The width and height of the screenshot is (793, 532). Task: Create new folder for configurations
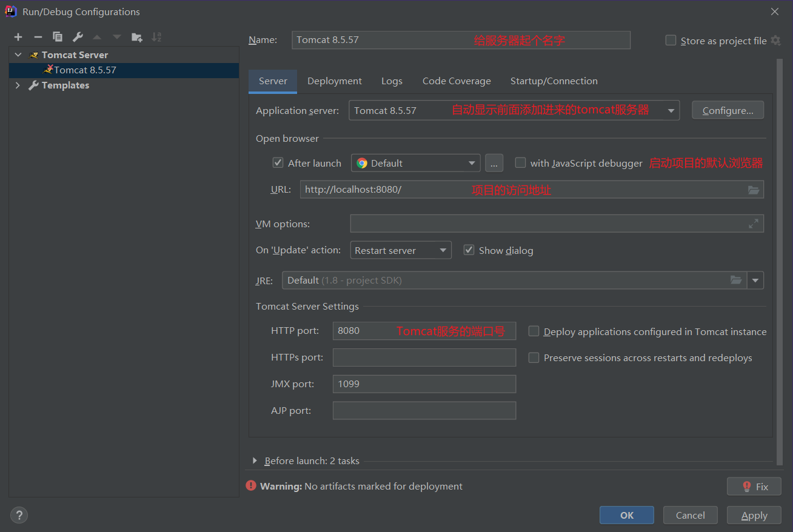click(x=137, y=37)
